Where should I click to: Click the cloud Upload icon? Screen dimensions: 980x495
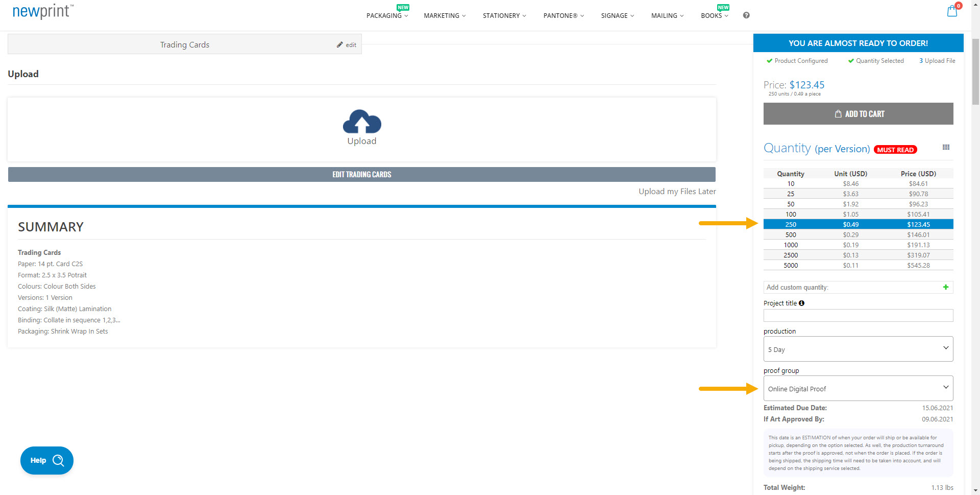[362, 122]
